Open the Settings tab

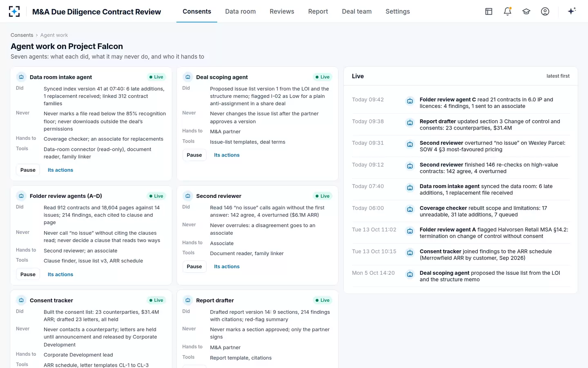(x=398, y=11)
